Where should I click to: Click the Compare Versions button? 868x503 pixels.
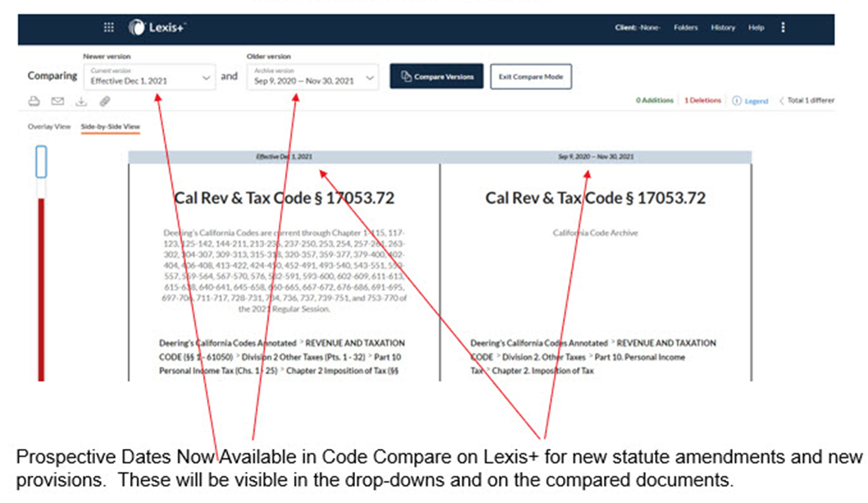[436, 76]
